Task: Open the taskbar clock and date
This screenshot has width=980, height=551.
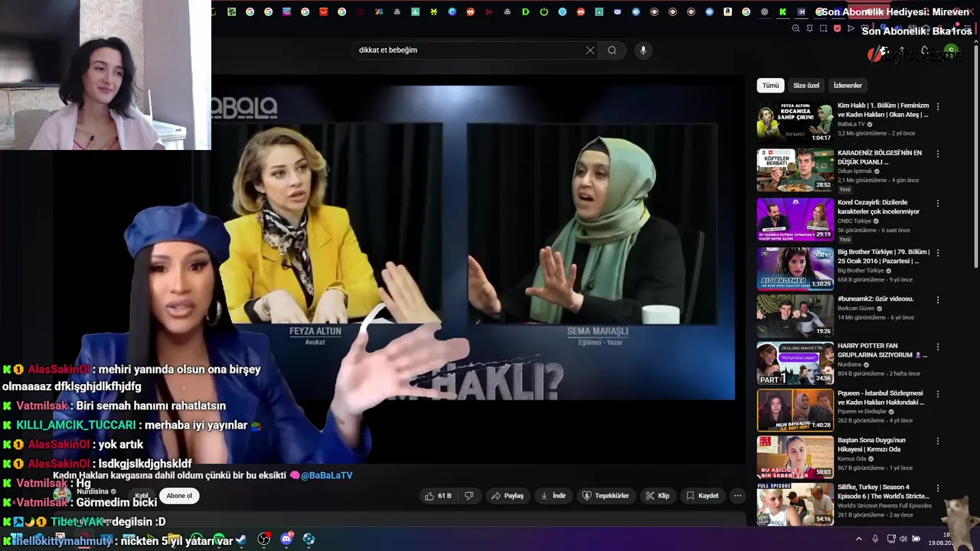Action: point(942,539)
